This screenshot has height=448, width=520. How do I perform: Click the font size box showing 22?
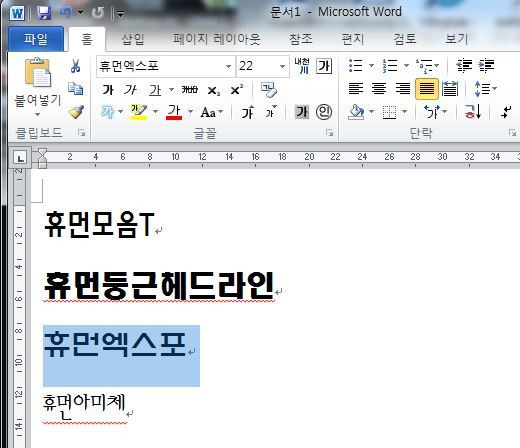click(x=257, y=66)
